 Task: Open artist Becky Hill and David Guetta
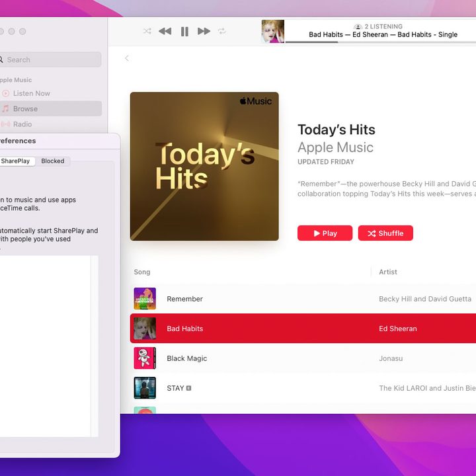point(425,299)
